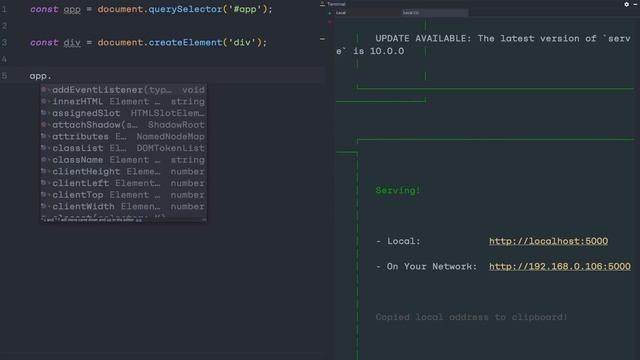Choose clientWidth suggestion
Screen dimensions: 640x360
[x=124, y=206]
